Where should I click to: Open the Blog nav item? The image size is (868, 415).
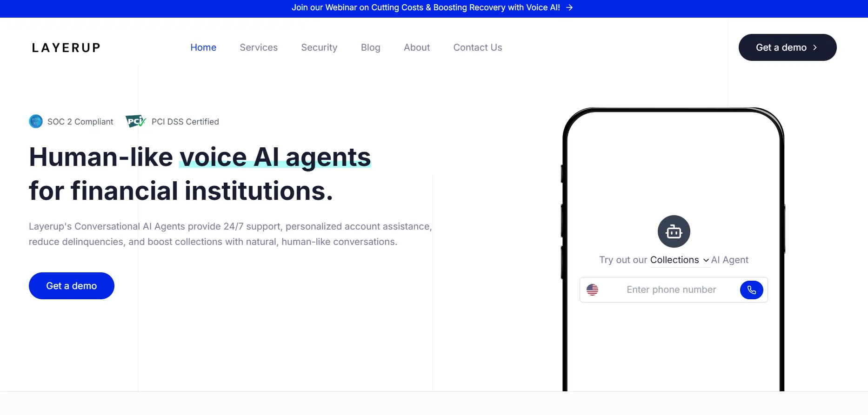pos(371,47)
